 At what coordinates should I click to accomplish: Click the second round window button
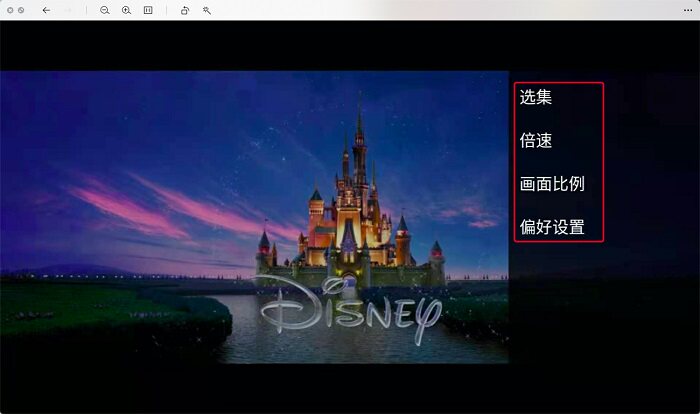pyautogui.click(x=21, y=10)
